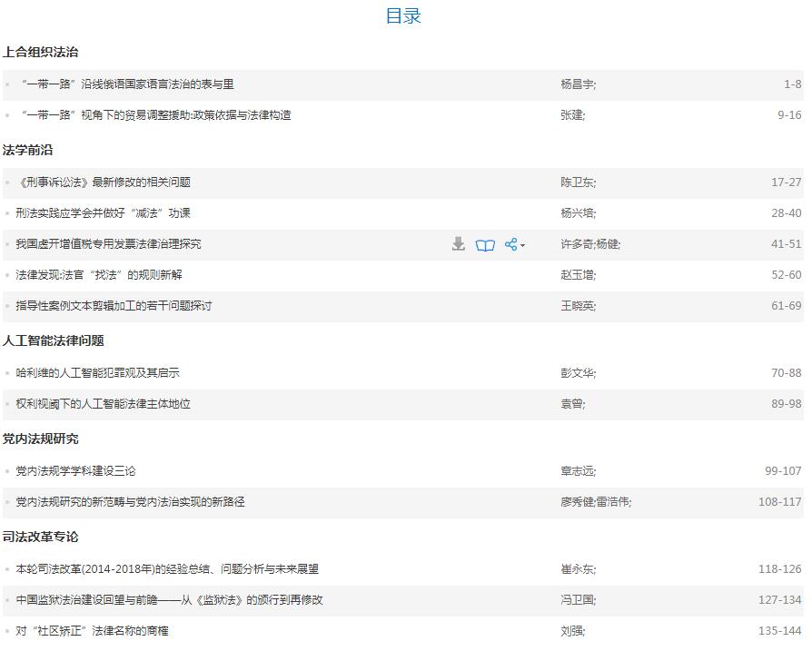
Task: Open article 党内法规学学科建设三论
Action: pyautogui.click(x=75, y=471)
